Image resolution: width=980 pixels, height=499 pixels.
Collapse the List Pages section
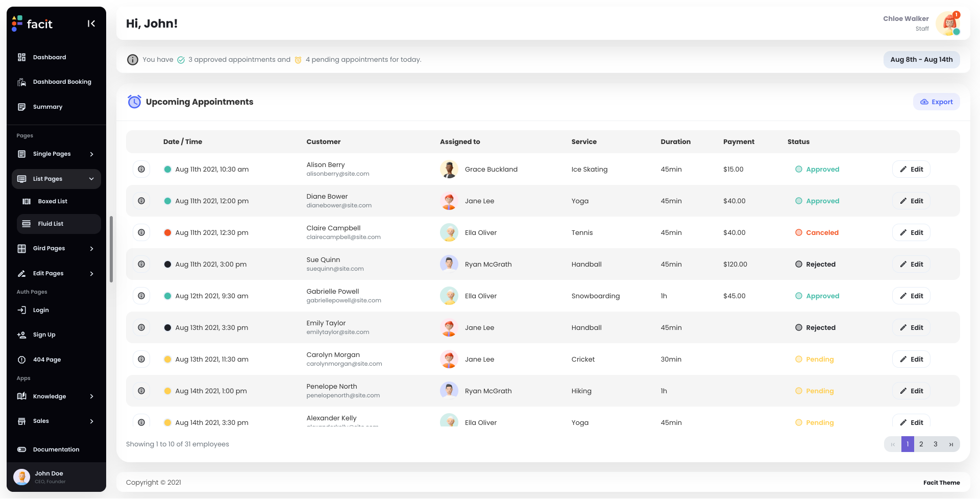pos(56,179)
